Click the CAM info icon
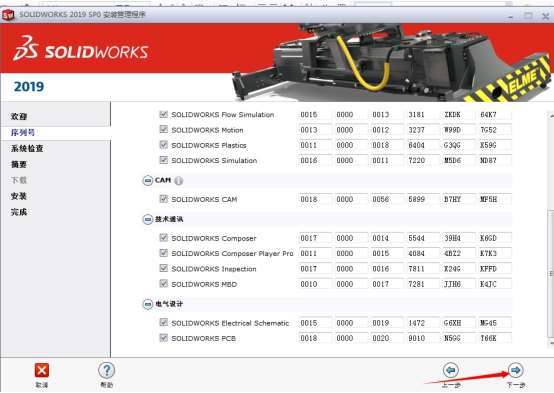The height and width of the screenshot is (393, 554). coord(179,181)
